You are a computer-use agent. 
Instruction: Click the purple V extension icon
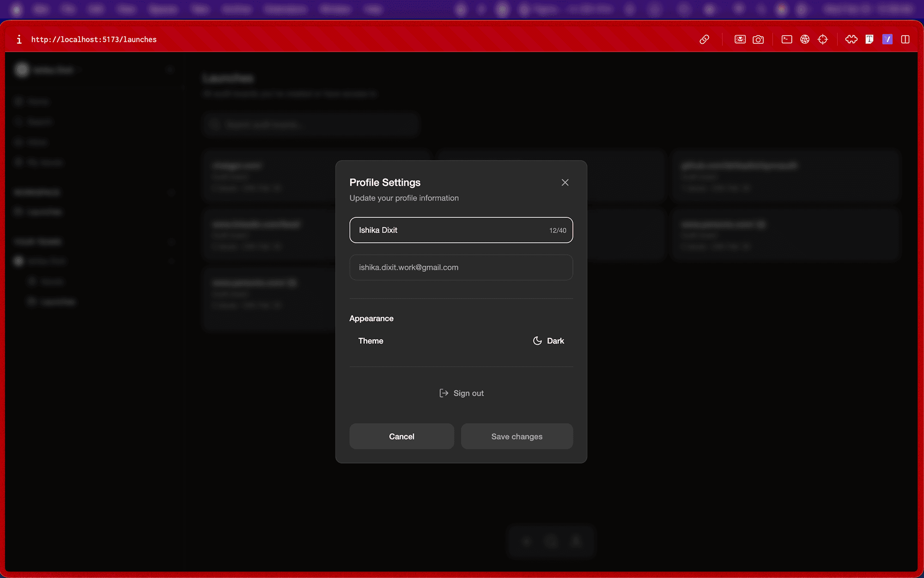[887, 39]
